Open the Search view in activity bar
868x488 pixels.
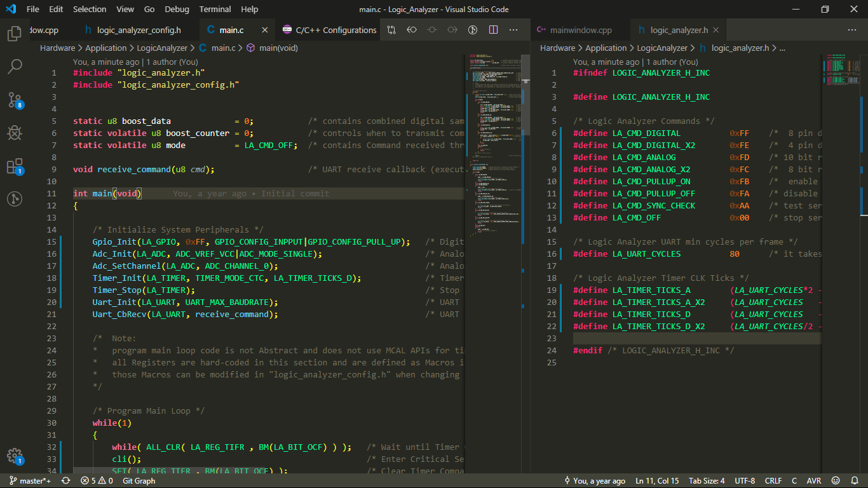(x=14, y=66)
